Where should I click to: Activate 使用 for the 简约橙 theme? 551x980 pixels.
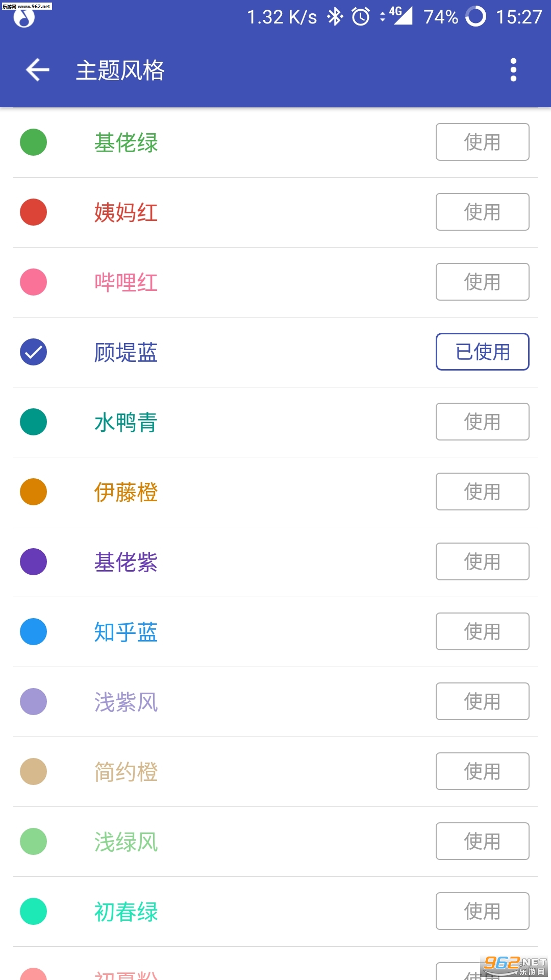coord(482,771)
